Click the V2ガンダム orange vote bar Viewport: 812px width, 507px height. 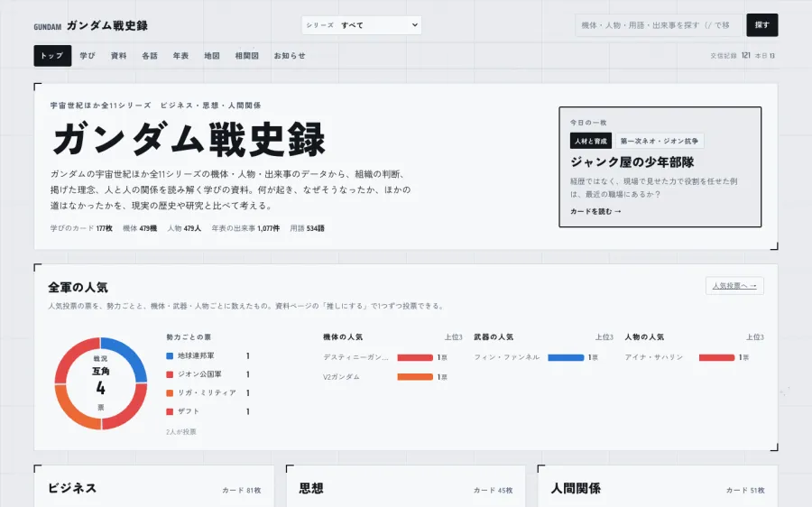coord(415,377)
